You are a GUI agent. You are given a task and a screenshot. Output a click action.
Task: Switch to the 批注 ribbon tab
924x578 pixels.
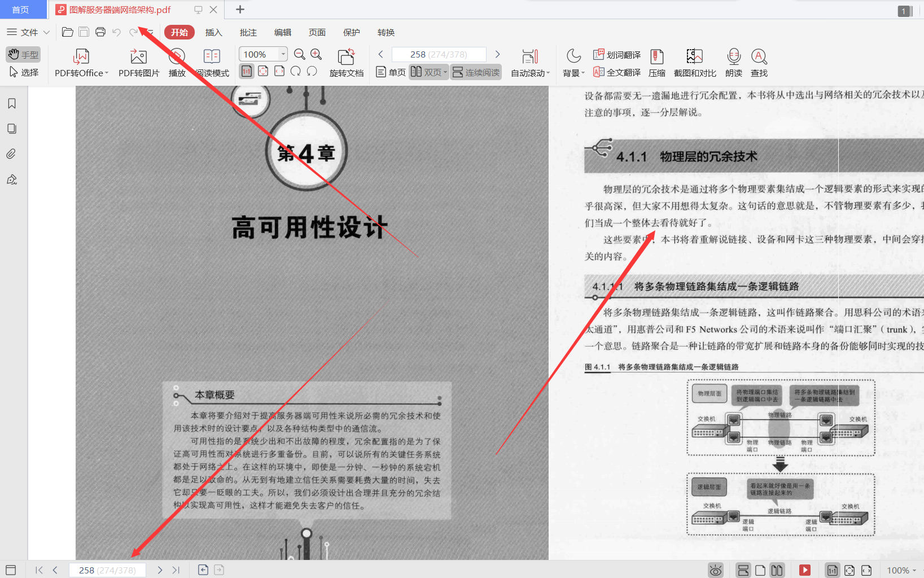248,32
